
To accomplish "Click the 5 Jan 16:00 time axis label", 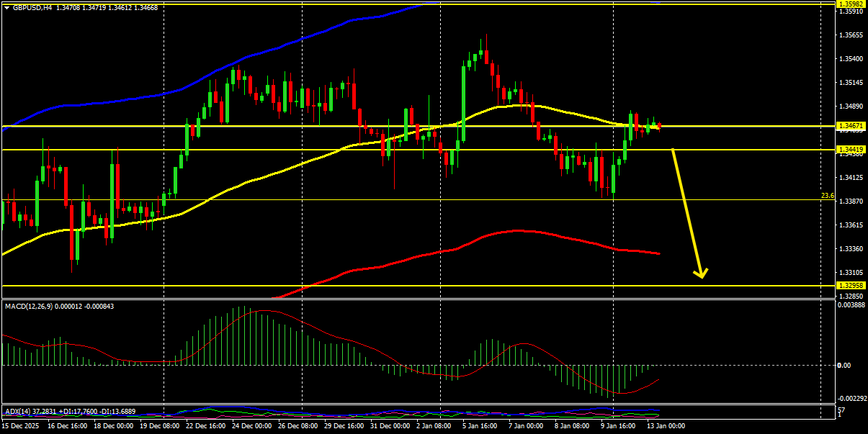I will [x=480, y=426].
